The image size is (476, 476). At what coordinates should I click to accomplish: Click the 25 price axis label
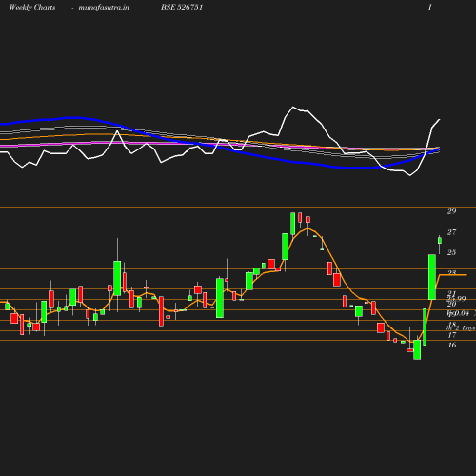pos(452,252)
